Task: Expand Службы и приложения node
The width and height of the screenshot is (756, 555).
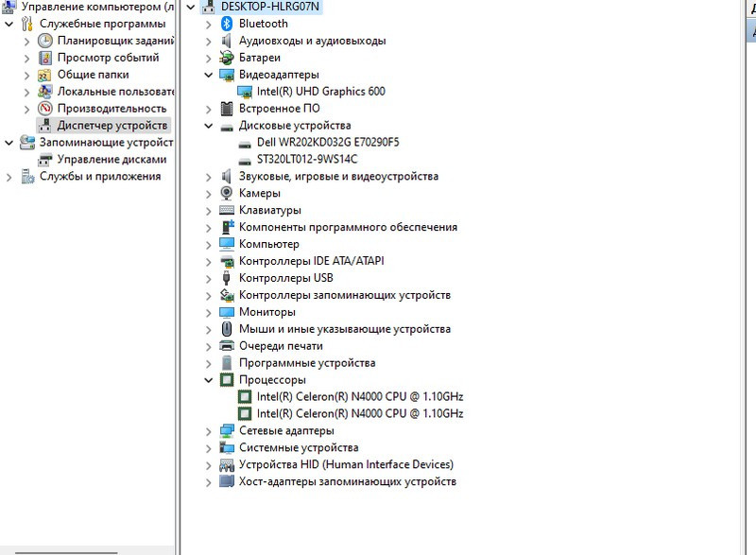Action: [x=9, y=177]
